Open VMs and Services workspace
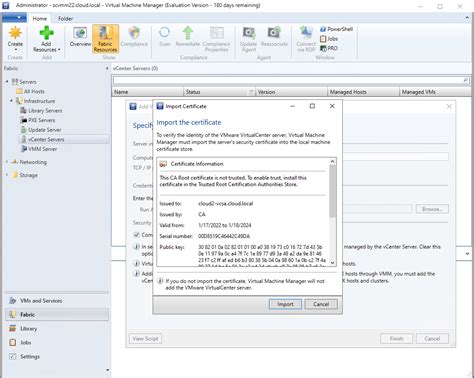Screen dimensions: 474x378 click(x=57, y=301)
